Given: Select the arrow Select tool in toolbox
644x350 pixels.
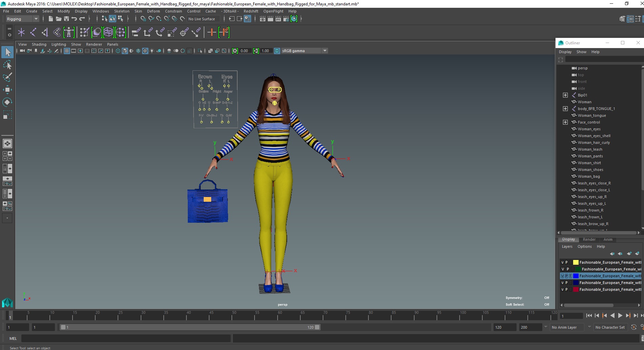Looking at the screenshot, I should pos(7,52).
